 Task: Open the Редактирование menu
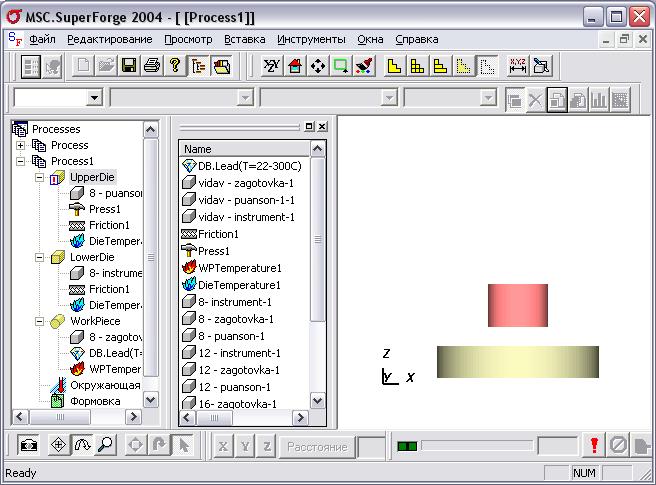click(110, 39)
